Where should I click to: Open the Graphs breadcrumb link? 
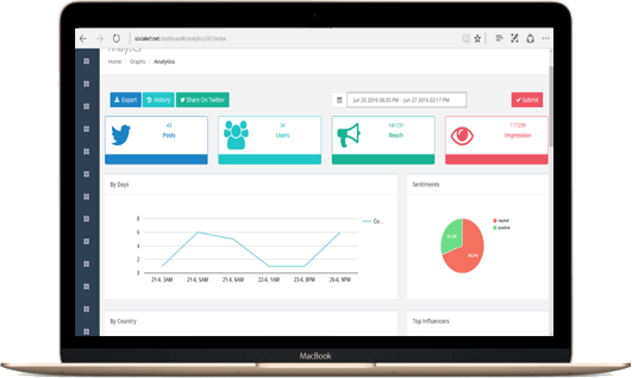[137, 62]
